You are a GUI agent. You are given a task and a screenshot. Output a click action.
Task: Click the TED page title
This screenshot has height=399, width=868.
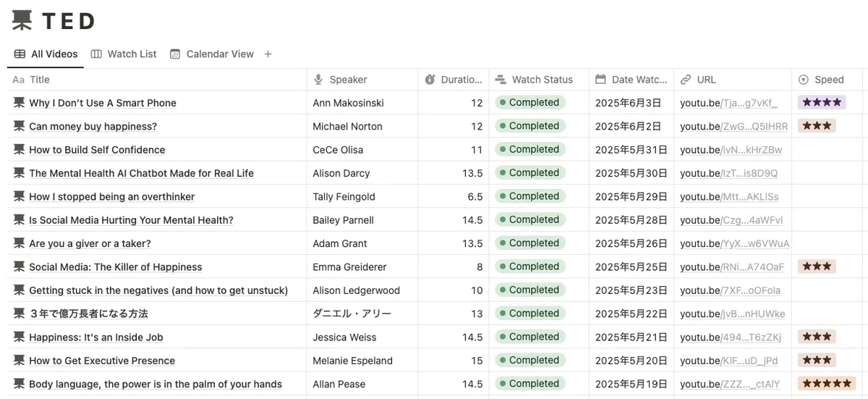pos(68,22)
